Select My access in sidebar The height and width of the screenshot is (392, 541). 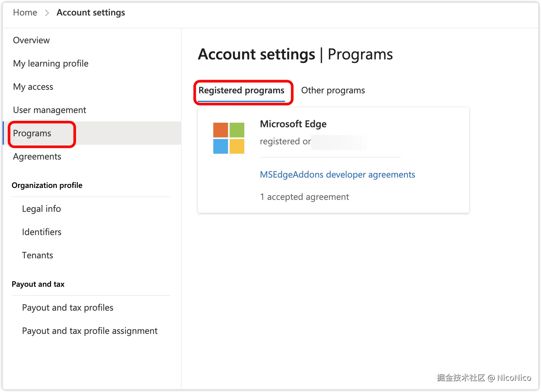pyautogui.click(x=33, y=87)
